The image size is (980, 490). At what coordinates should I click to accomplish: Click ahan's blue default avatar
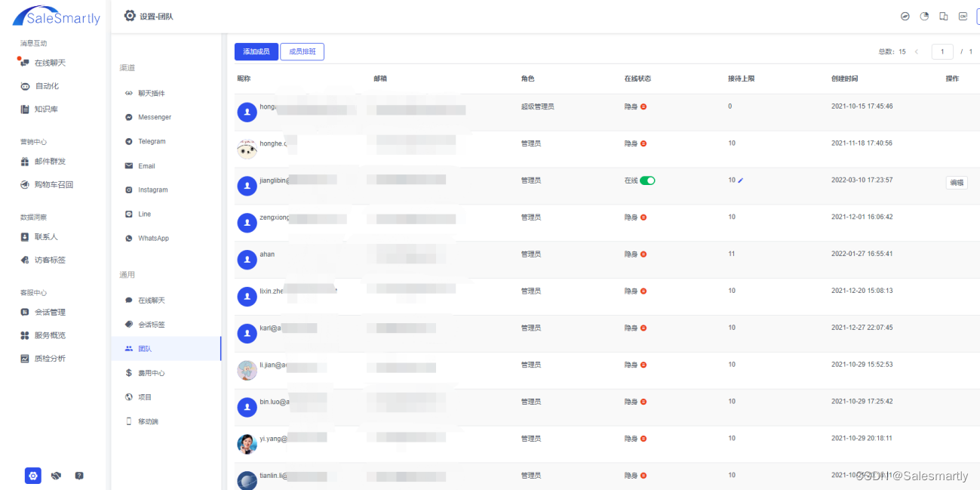click(247, 260)
